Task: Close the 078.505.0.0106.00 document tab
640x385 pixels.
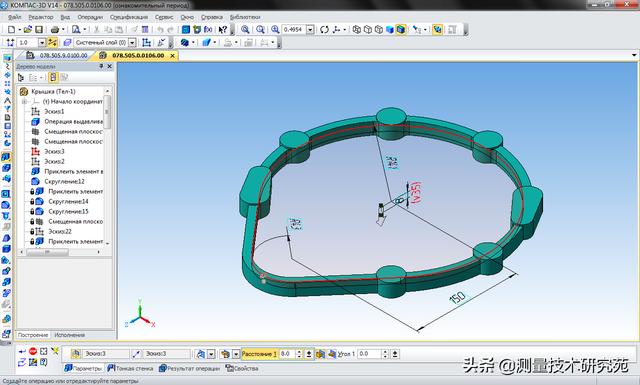Action: (x=173, y=56)
